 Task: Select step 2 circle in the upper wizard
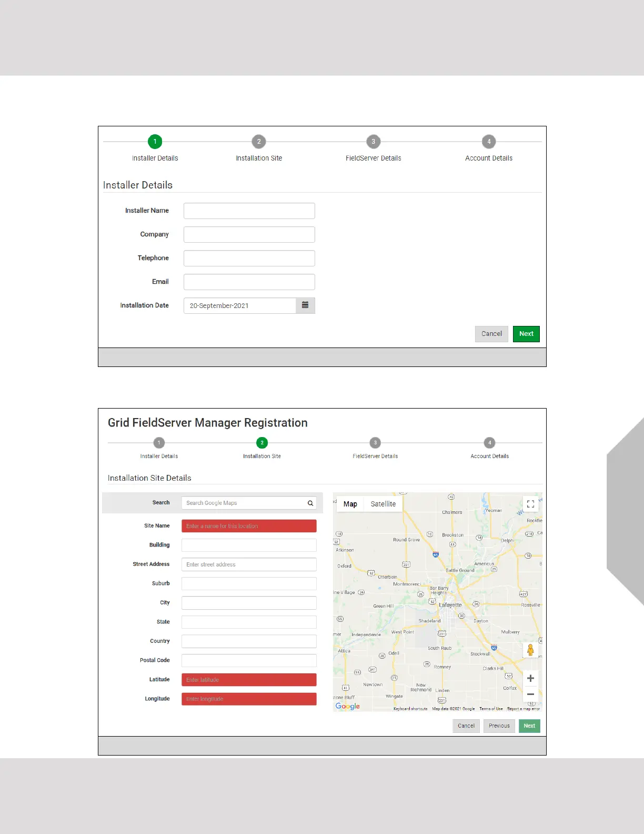point(259,142)
